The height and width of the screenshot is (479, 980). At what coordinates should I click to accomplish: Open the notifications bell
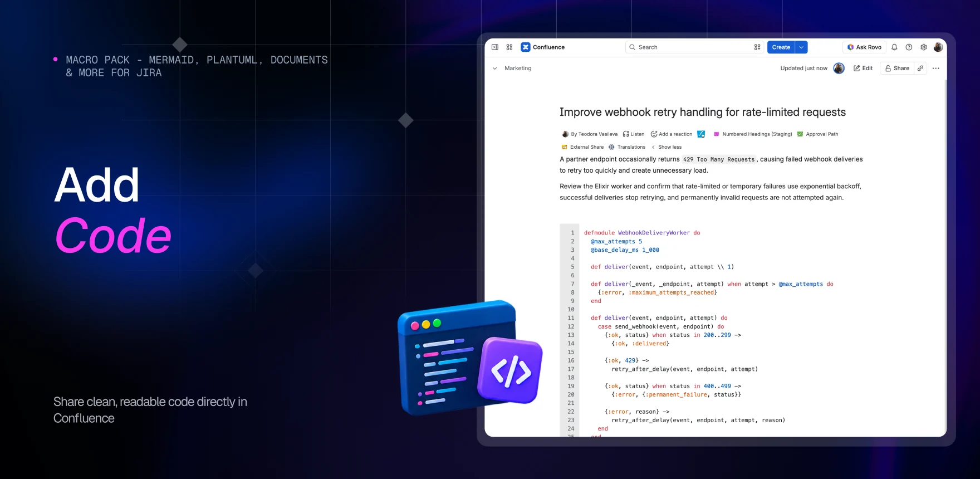coord(894,47)
